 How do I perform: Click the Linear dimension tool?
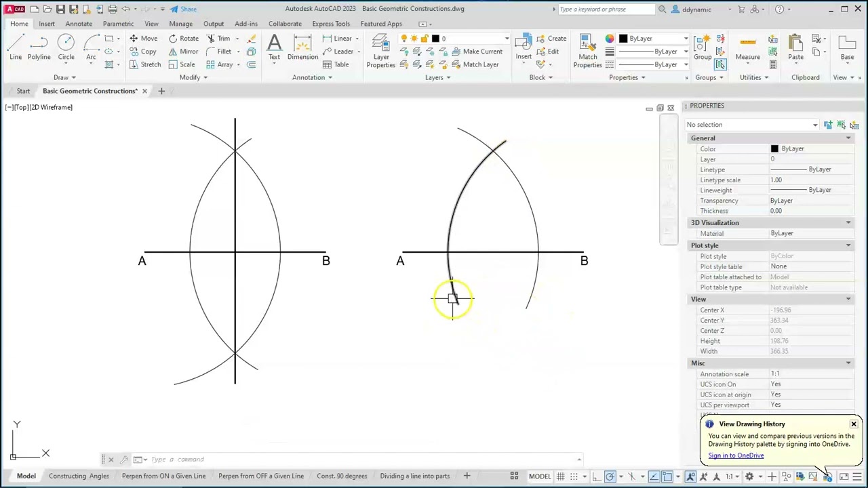tap(337, 39)
